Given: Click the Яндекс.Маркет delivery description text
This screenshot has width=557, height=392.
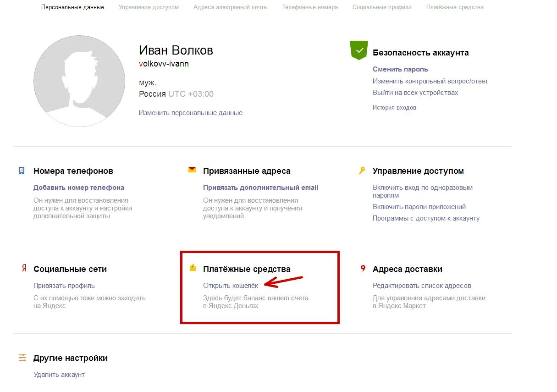Looking at the screenshot, I should pos(429,302).
